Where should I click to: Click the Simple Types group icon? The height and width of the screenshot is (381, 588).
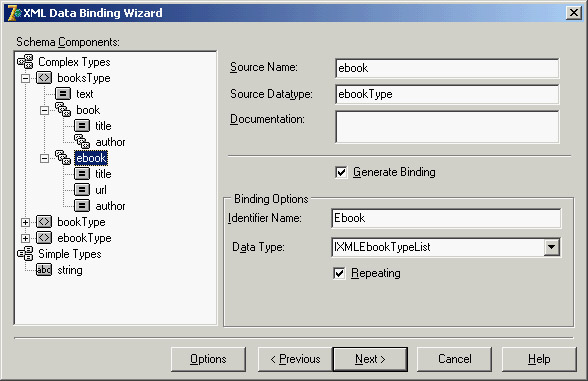click(x=25, y=254)
